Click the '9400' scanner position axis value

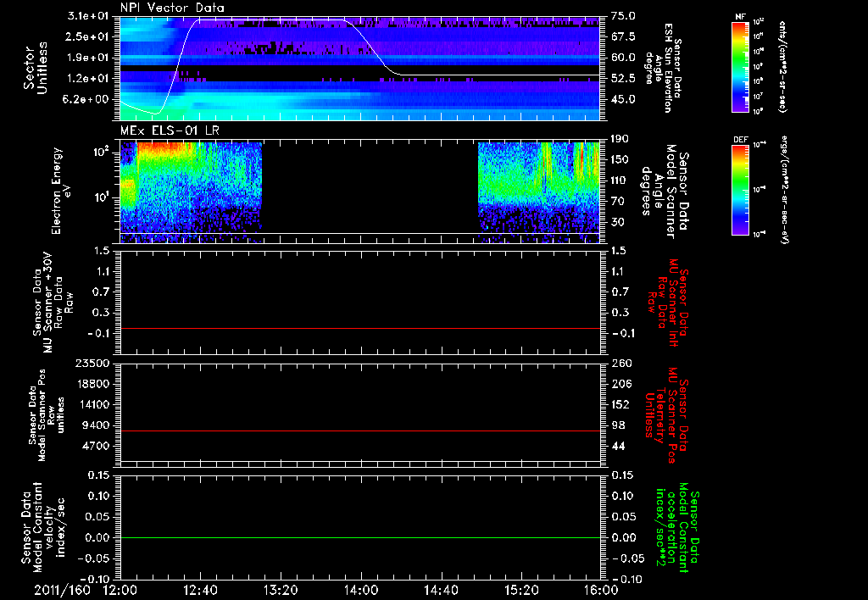(97, 425)
